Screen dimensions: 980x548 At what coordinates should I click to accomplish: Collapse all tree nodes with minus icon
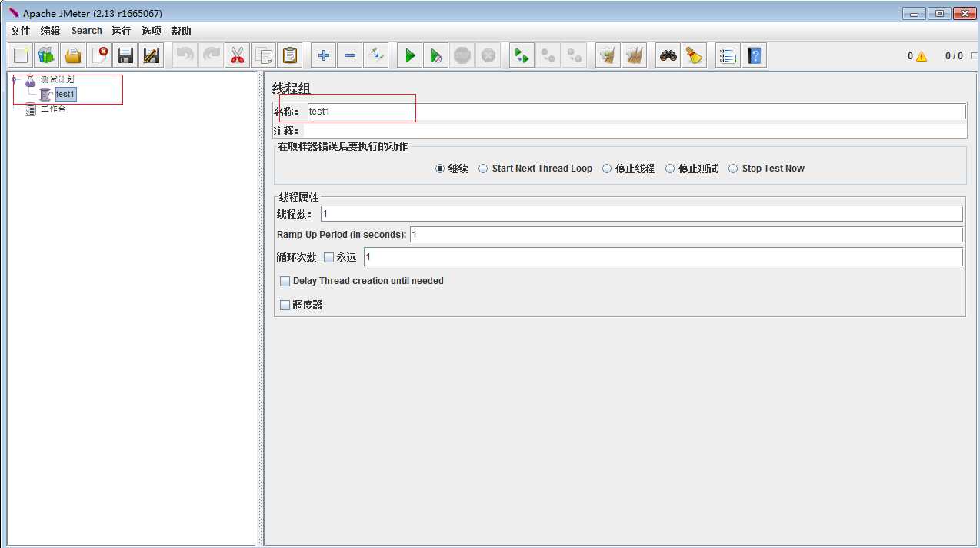350,55
